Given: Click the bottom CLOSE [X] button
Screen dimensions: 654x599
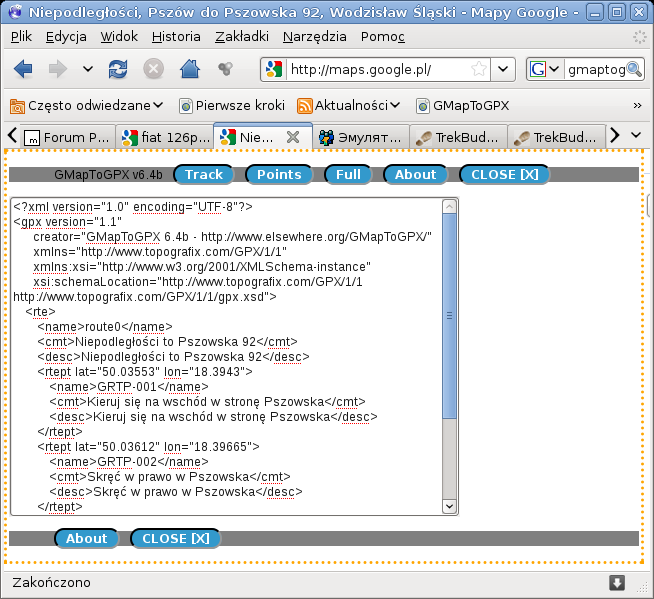Looking at the screenshot, I should [176, 539].
